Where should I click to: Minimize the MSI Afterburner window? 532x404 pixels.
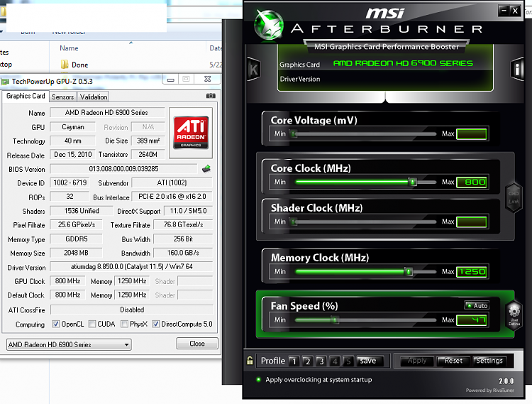tap(504, 11)
